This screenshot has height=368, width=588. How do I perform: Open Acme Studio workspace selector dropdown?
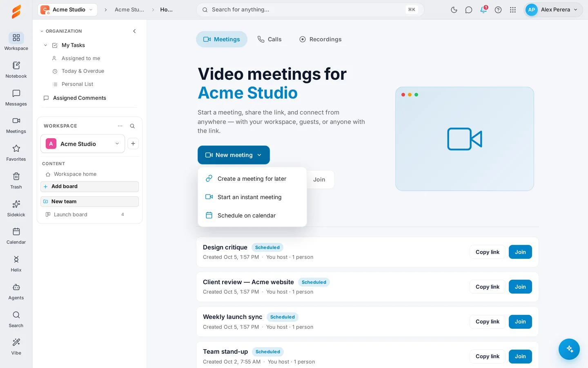coord(82,144)
